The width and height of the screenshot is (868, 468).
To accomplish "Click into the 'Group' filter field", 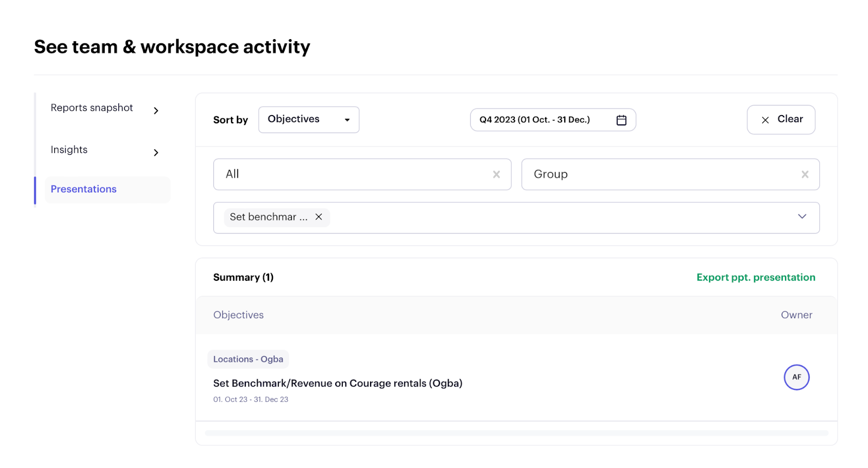I will pyautogui.click(x=671, y=174).
